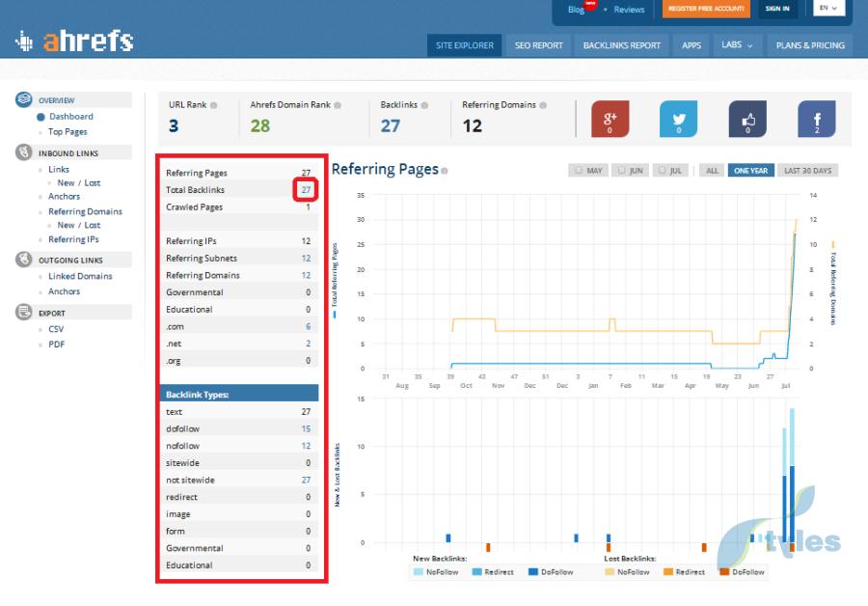Export as CSV
This screenshot has height=606, width=868.
[x=56, y=329]
